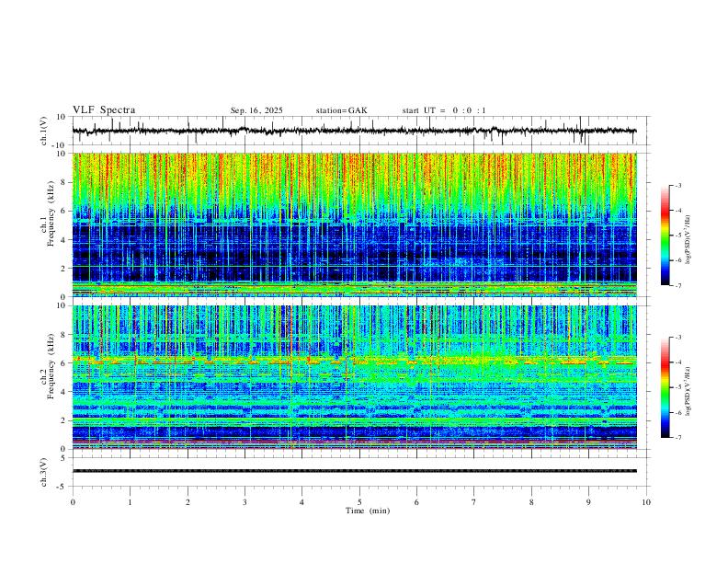Click time axis tick label '7'
Screen dimensions: 728x563
pyautogui.click(x=474, y=502)
